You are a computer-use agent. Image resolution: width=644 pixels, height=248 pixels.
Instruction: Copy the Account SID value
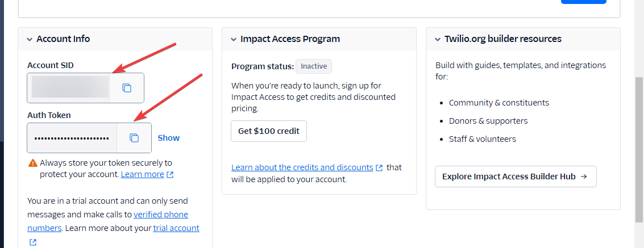(x=127, y=88)
